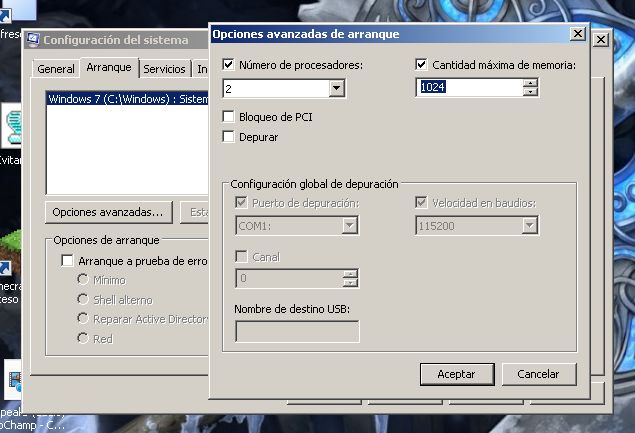Increase Canal value with up arrow
Screen dimensions: 635x433
tap(350, 274)
